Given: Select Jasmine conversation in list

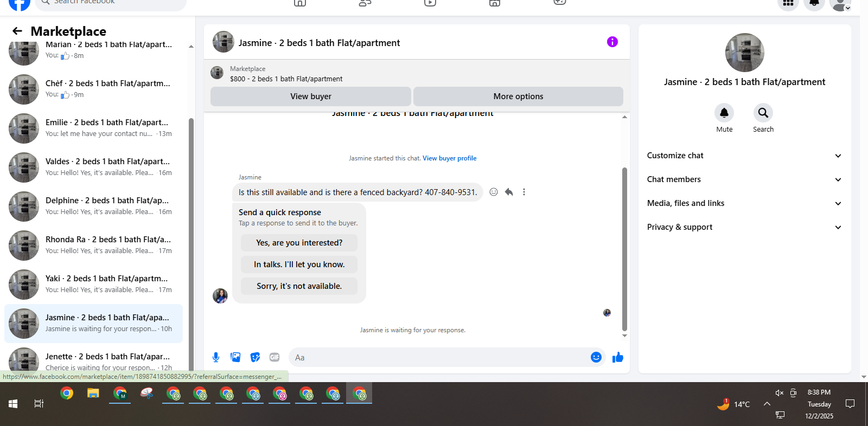Looking at the screenshot, I should click(93, 323).
